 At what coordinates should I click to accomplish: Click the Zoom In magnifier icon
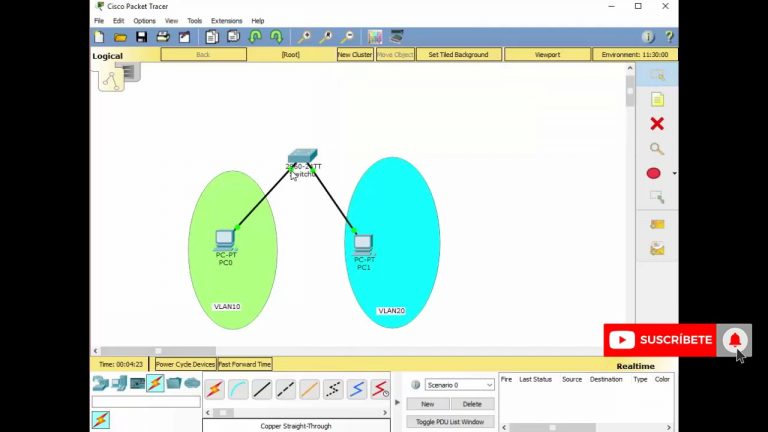pyautogui.click(x=304, y=37)
